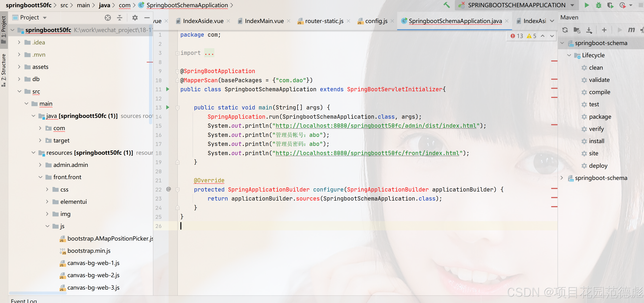Click the Maven install lifecycle goal
The image size is (644, 303).
[x=596, y=141]
